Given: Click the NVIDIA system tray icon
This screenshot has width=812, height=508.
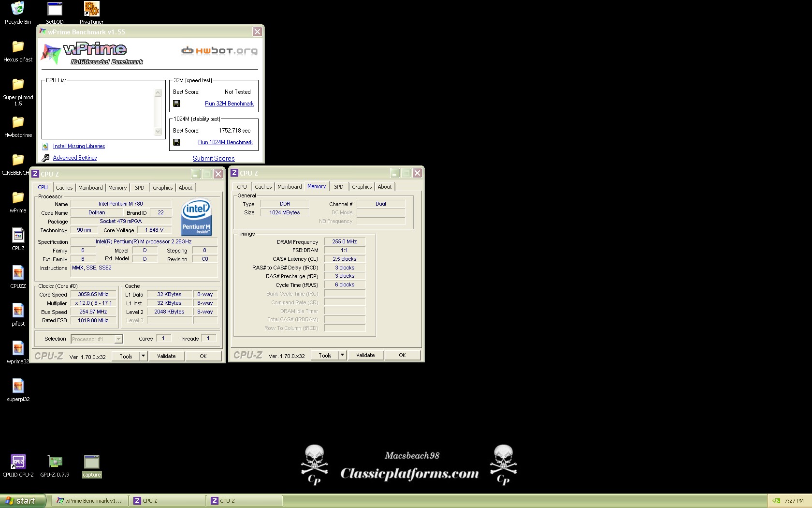Looking at the screenshot, I should click(x=776, y=501).
